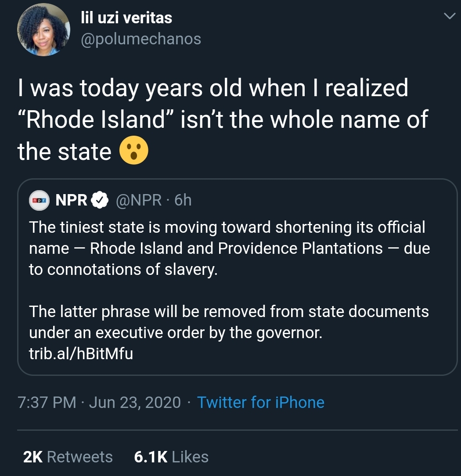Open the 7:37 PM timestamp
Viewport: 461px width, 476px height.
(x=47, y=403)
